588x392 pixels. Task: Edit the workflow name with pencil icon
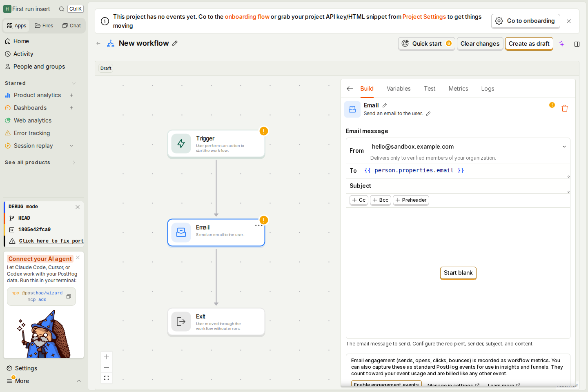pos(175,43)
